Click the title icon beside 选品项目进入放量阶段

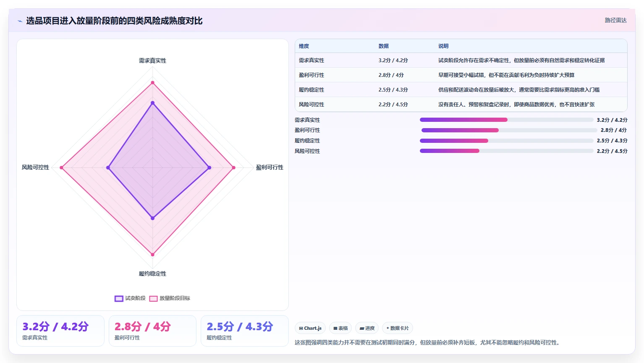click(x=20, y=21)
